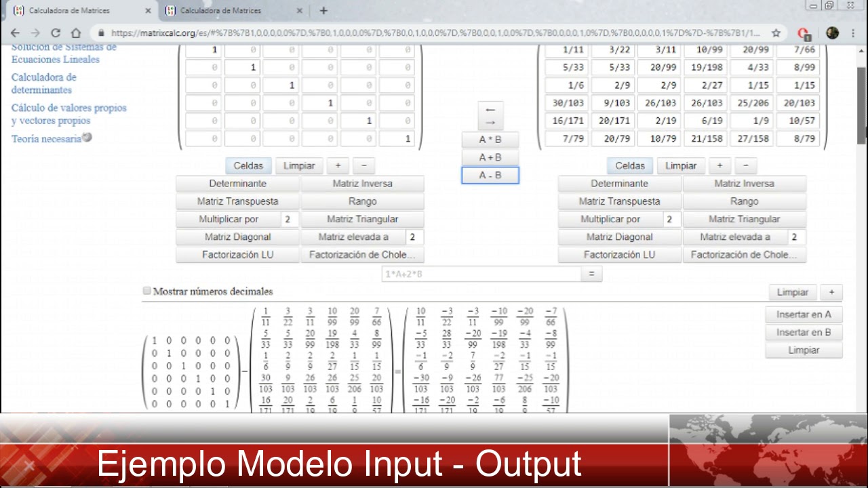Compute Matriz Inversa of matrix B
The height and width of the screenshot is (488, 868).
click(x=744, y=184)
